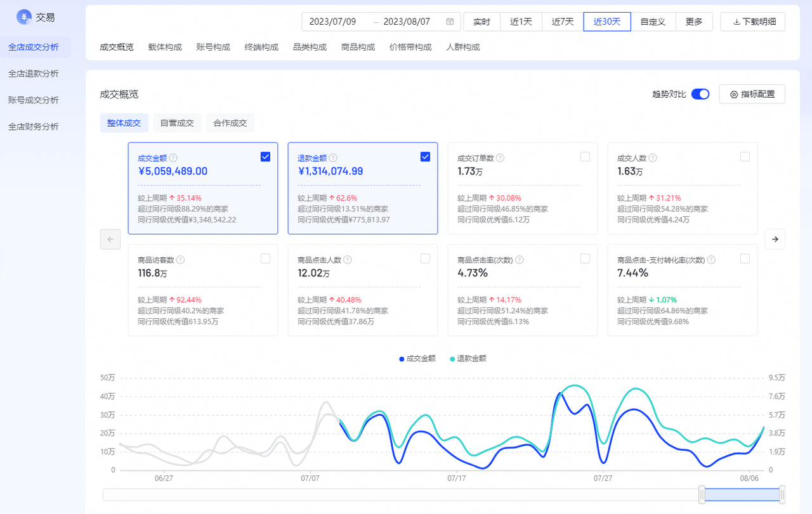
Task: Select 自营成交 sub-tab
Action: pyautogui.click(x=177, y=123)
